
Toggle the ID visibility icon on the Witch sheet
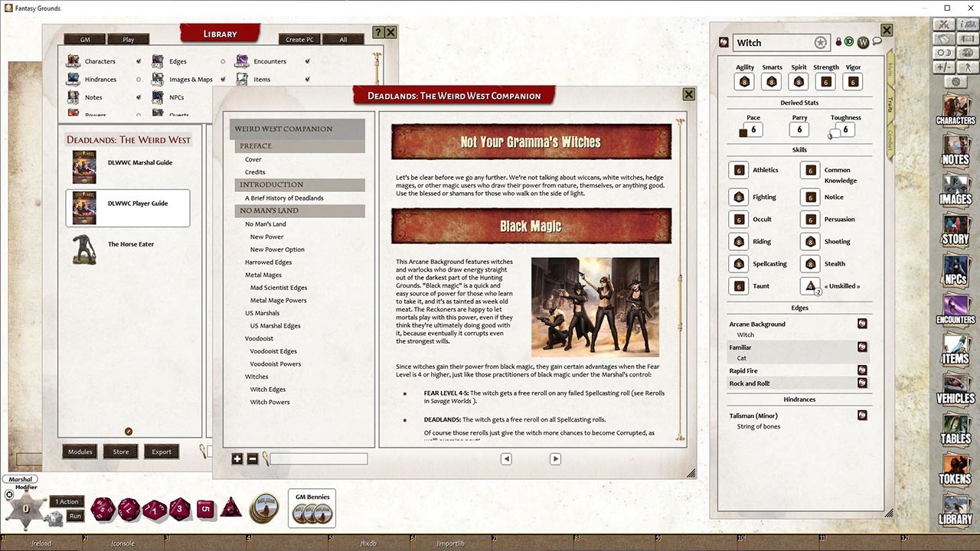[x=849, y=42]
